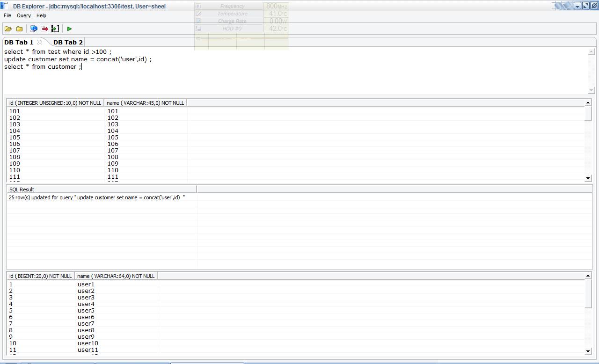
Task: Click the customer table scrollbar thumb
Action: point(588,294)
